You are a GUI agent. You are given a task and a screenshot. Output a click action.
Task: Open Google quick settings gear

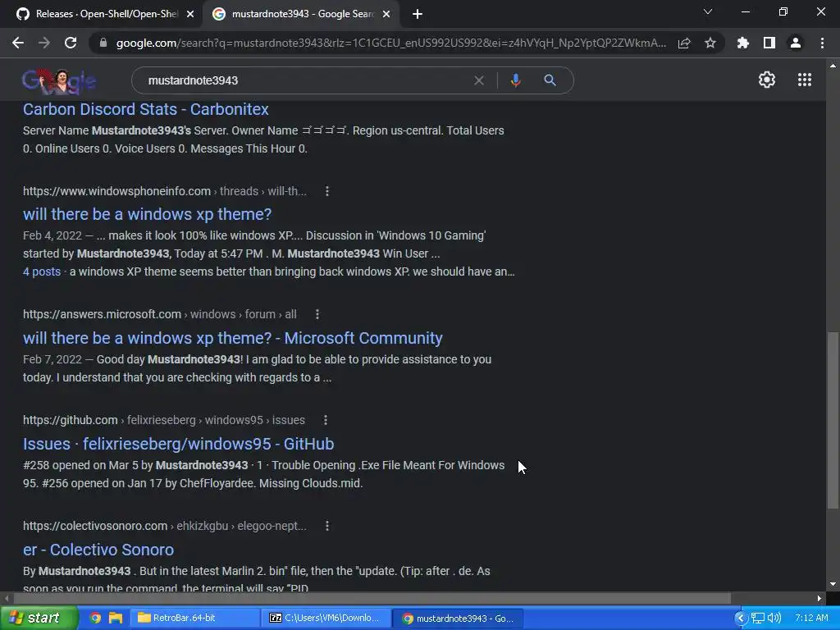tap(767, 80)
